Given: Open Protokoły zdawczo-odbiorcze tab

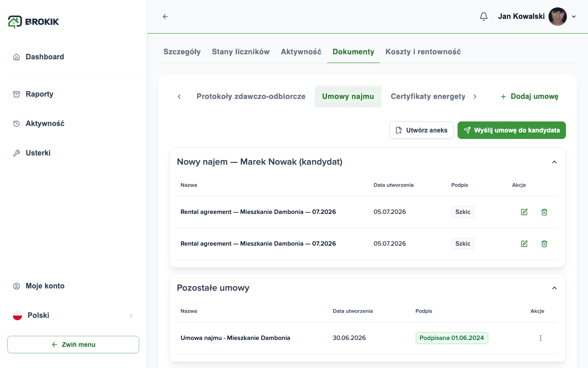Looking at the screenshot, I should tap(251, 97).
